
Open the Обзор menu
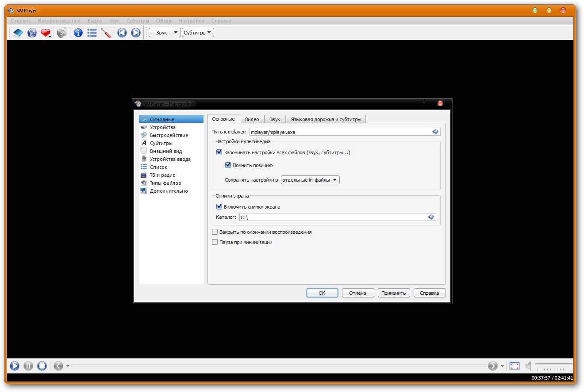(164, 21)
